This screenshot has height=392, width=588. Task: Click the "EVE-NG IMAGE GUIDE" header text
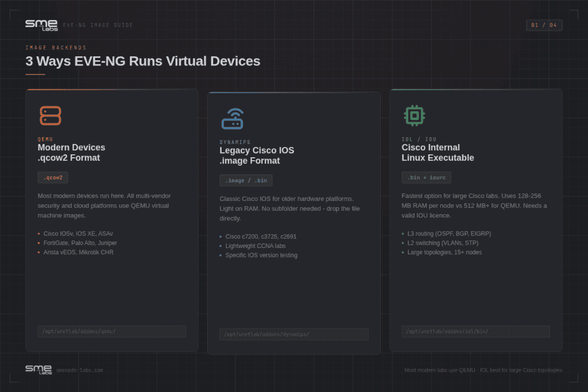tap(98, 25)
